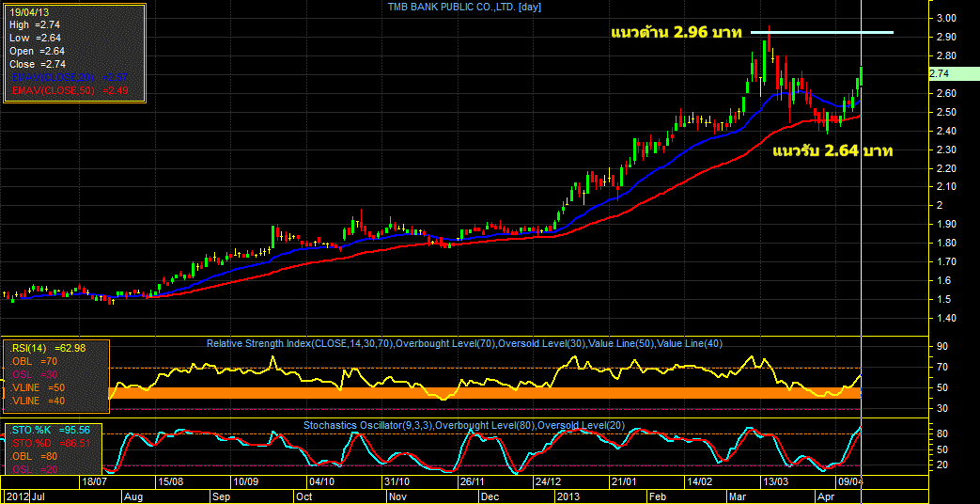Click the .OBL =70 legend entry
The width and height of the screenshot is (980, 504).
click(32, 361)
